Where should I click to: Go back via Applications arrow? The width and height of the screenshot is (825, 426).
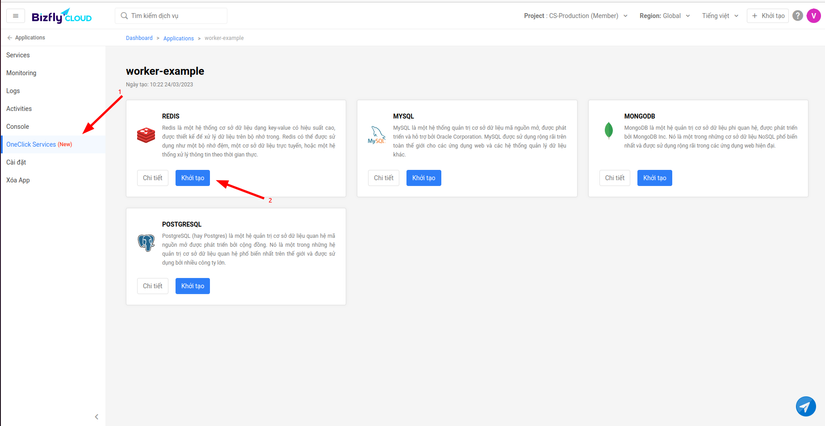26,38
